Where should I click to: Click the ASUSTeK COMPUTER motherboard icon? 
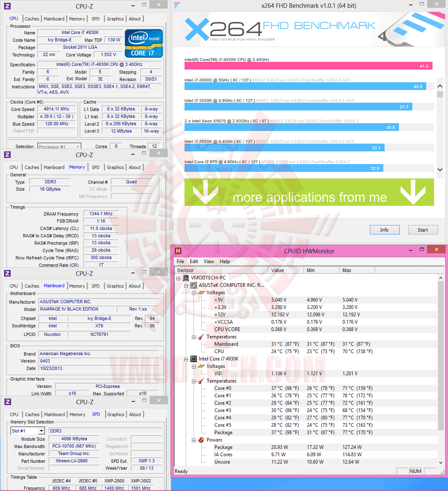point(194,285)
